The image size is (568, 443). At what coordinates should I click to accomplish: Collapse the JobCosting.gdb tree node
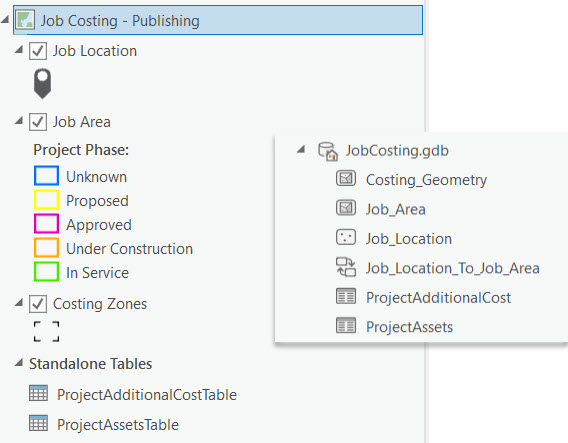(x=301, y=149)
